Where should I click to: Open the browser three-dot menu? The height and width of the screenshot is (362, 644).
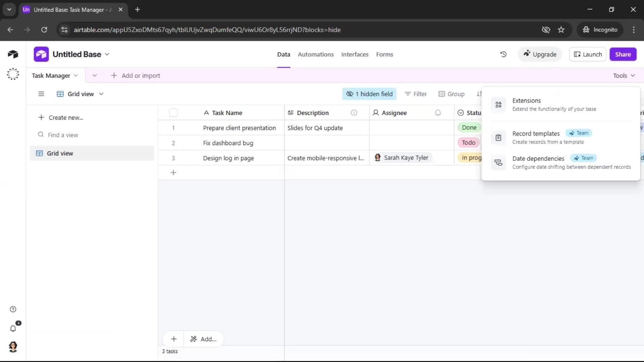pyautogui.click(x=634, y=30)
